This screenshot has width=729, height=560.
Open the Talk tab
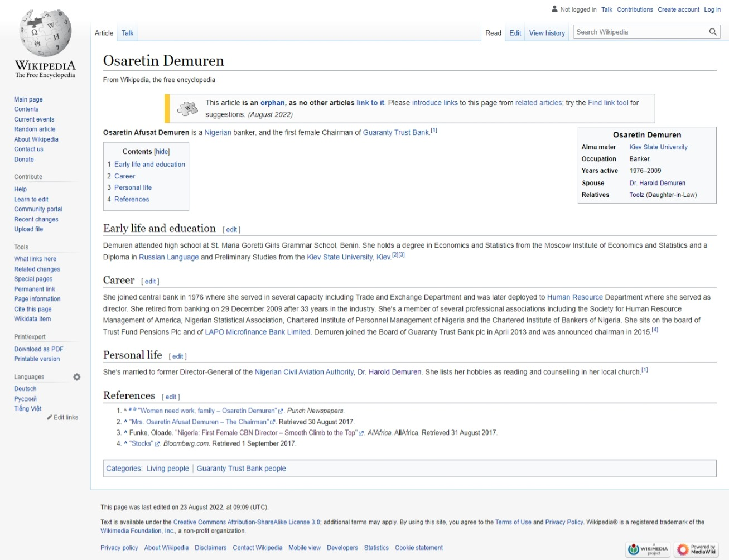(128, 33)
